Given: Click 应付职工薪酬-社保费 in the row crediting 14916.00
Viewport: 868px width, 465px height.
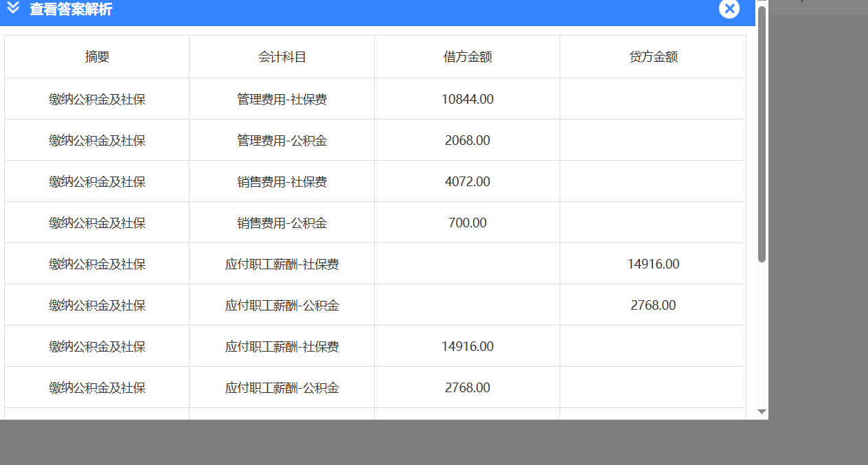Looking at the screenshot, I should (x=282, y=264).
